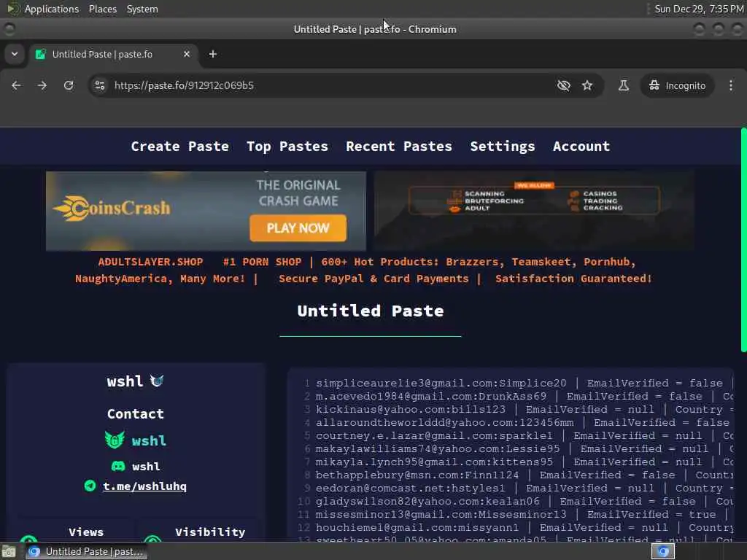This screenshot has height=560, width=747.
Task: Click the green page scrollbar
Action: tap(743, 240)
